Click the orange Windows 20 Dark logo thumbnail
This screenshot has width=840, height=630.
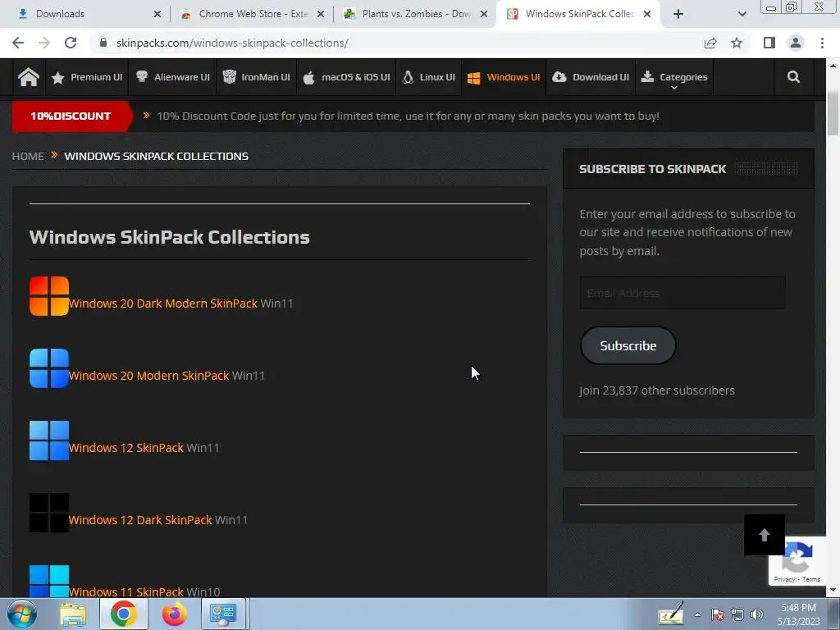[49, 296]
